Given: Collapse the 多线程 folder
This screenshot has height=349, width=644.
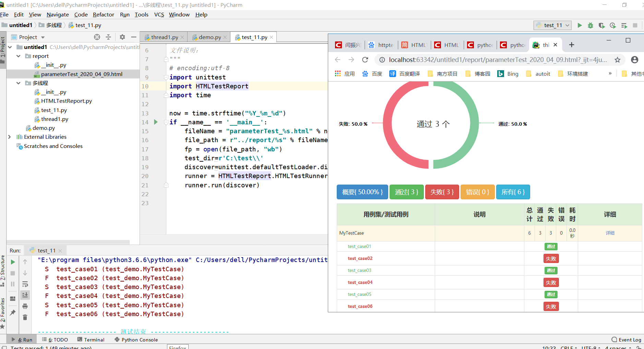Looking at the screenshot, I should 19,83.
